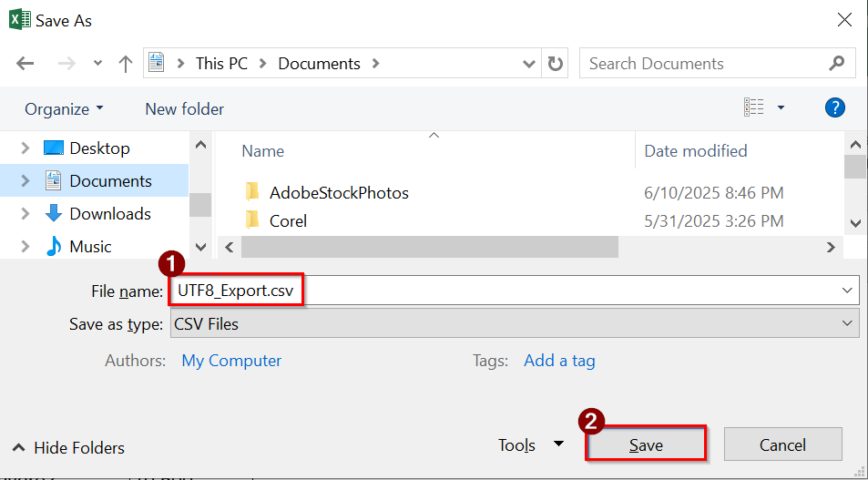Image resolution: width=868 pixels, height=480 pixels.
Task: Click the Music note icon
Action: (x=54, y=246)
